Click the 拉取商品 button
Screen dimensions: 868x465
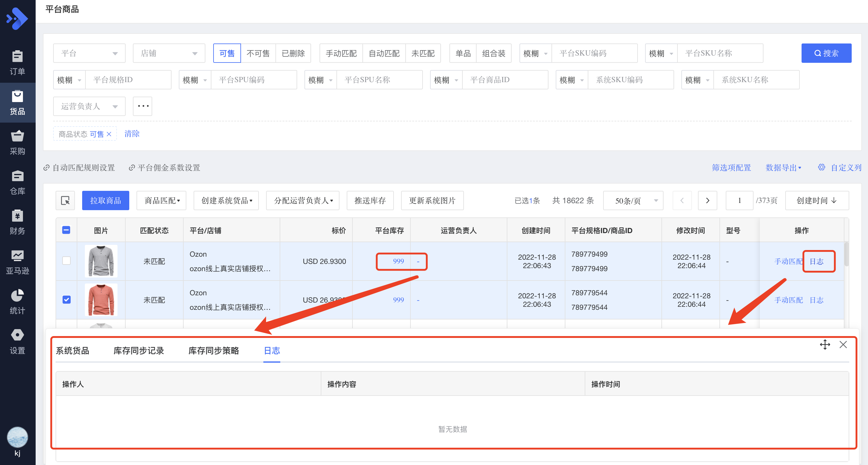coord(105,200)
